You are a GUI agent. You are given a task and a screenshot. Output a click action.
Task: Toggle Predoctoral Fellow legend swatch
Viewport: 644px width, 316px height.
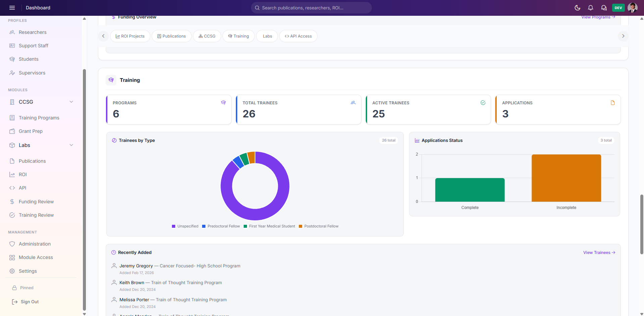click(x=204, y=226)
